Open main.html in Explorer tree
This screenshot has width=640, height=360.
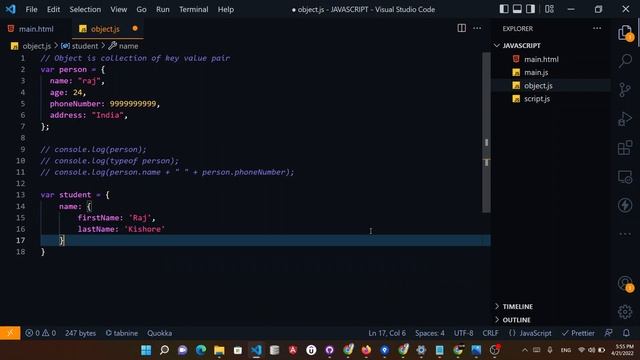(x=541, y=59)
